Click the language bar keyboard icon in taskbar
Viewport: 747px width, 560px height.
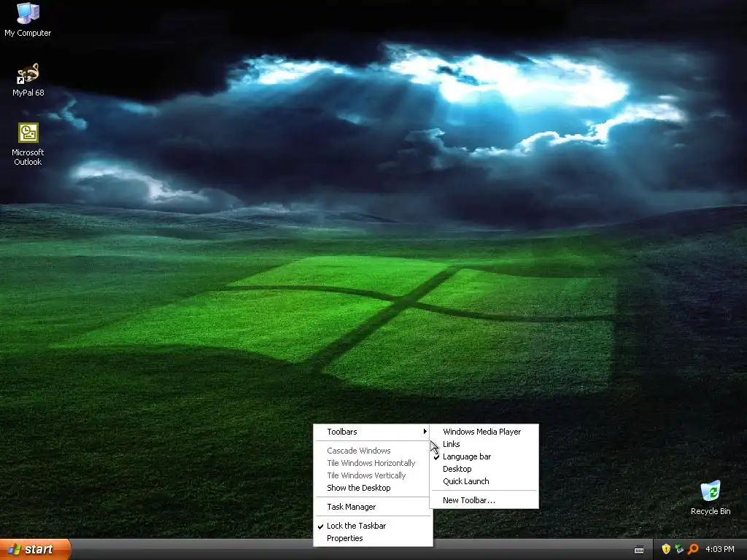click(x=639, y=550)
